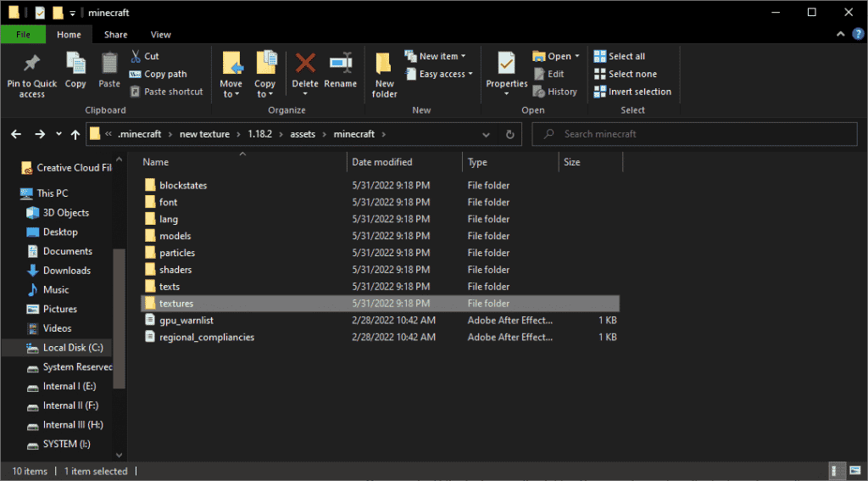Screen dimensions: 868x481
Task: Open Local Disk (C:) in navigation pane
Action: (x=73, y=348)
